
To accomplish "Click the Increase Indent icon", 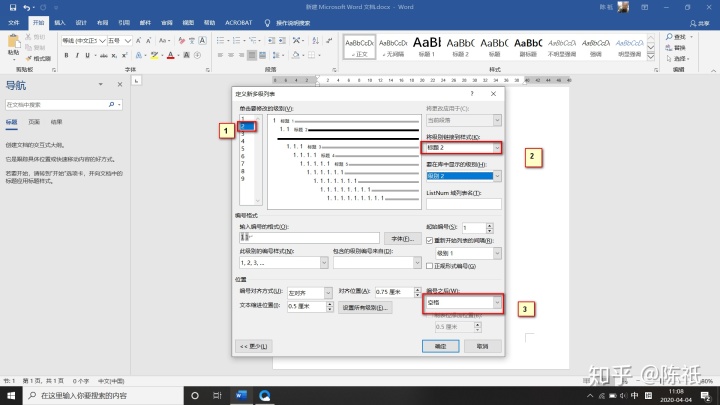I will [x=282, y=41].
